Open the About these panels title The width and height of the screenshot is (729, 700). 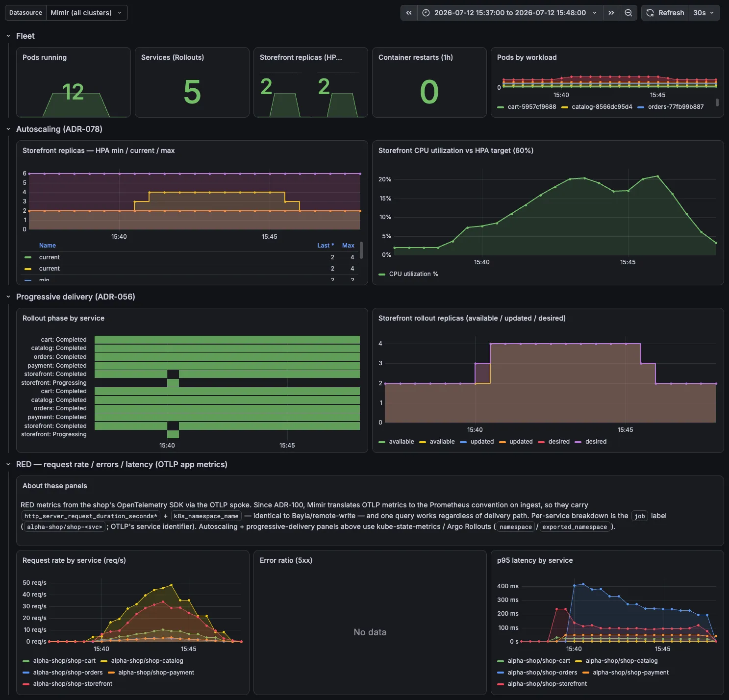pos(55,486)
